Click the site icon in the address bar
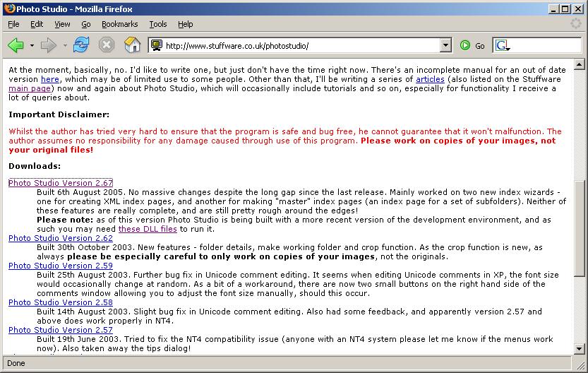The image size is (588, 373). click(x=157, y=45)
